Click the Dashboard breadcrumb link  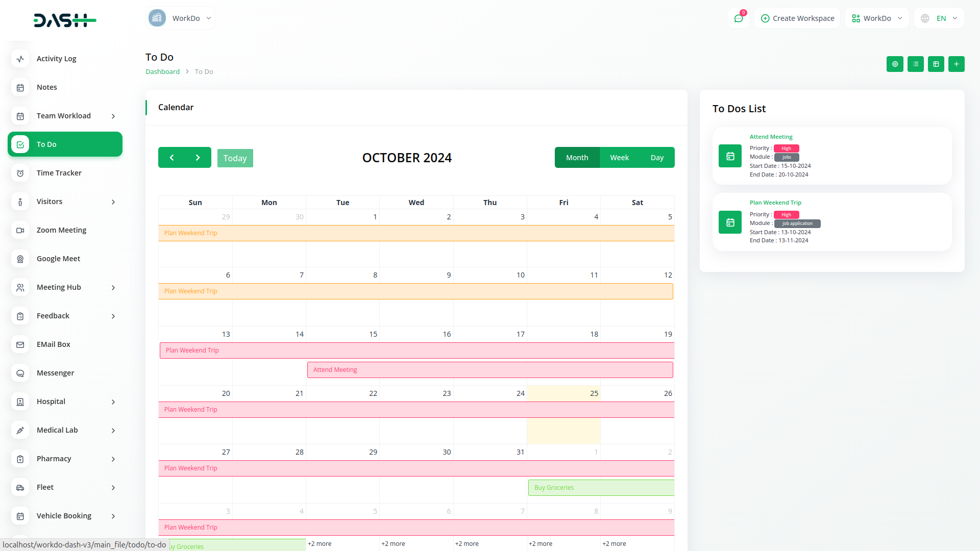point(162,72)
